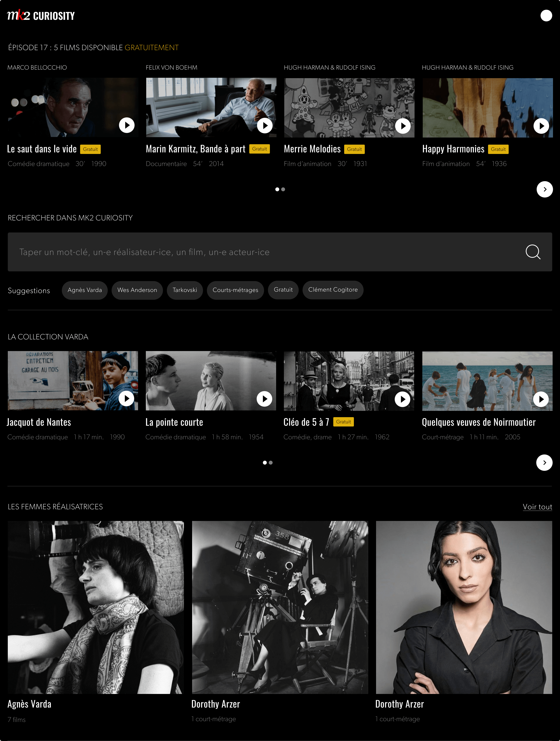Advance Varda collection carousel with chevron

(x=544, y=463)
